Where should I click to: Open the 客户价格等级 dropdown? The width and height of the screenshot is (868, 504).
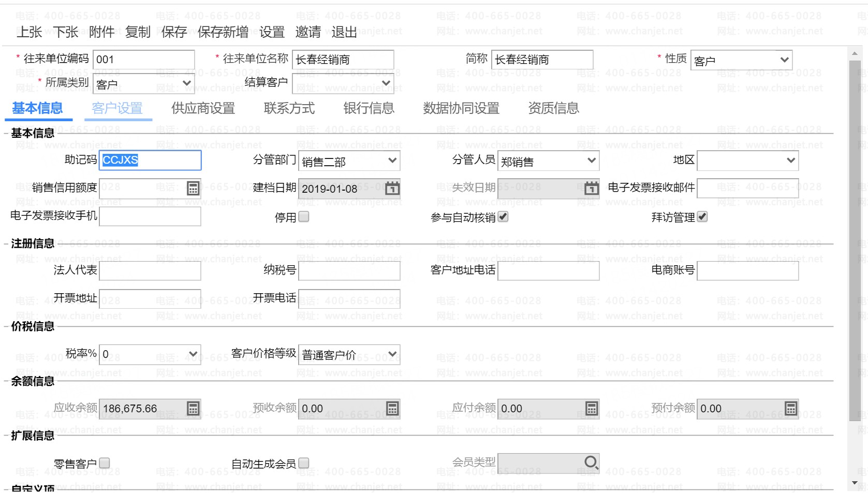coord(349,355)
